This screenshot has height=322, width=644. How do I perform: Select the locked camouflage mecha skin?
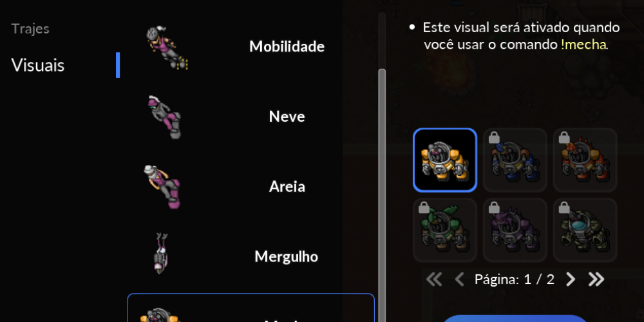click(585, 230)
